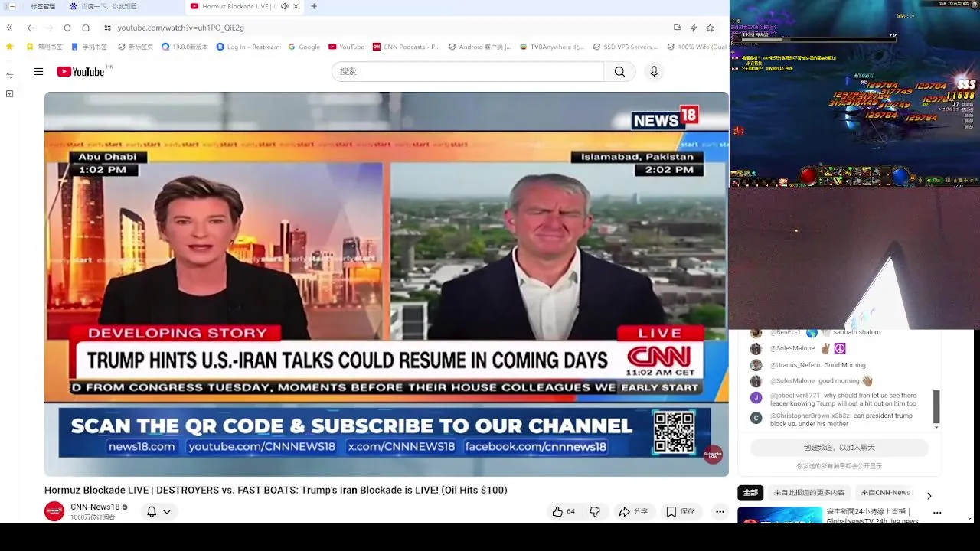Screen dimensions: 980x551
Task: Open options for GlobalNewsTV recommended video
Action: 937,512
